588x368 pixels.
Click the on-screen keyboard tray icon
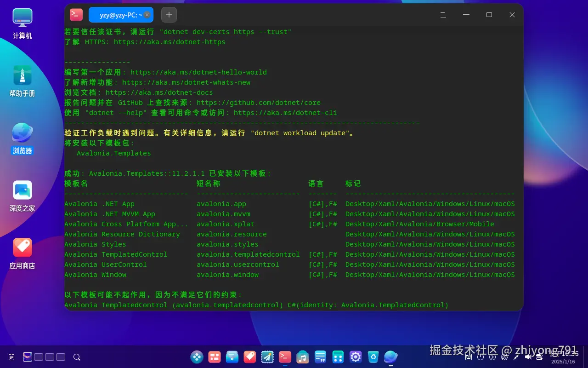[469, 357]
